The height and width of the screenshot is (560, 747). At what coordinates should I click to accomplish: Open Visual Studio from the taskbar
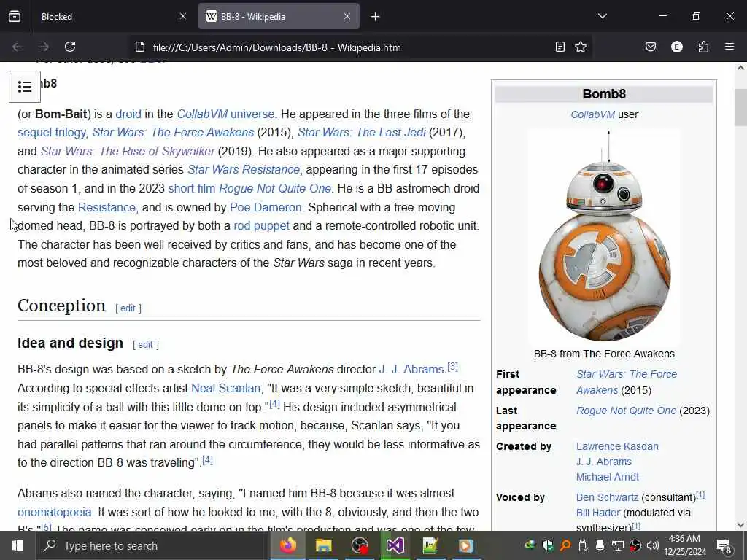coord(395,545)
